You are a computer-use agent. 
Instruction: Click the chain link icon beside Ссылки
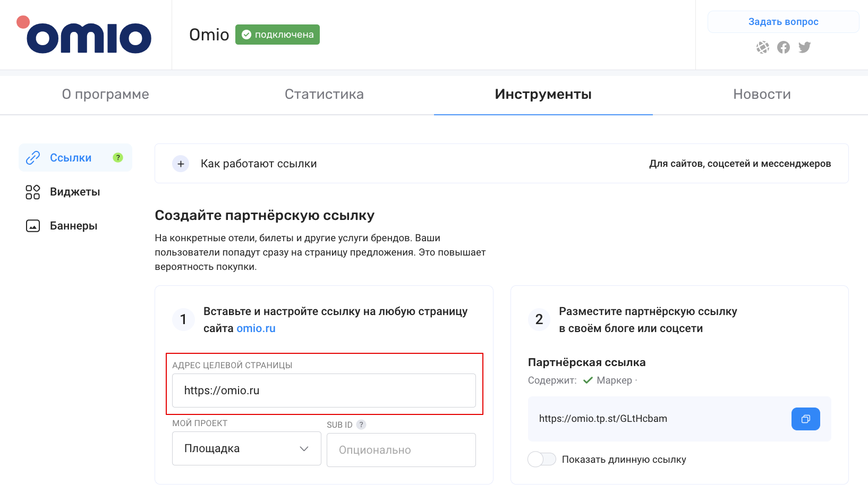pos(33,158)
